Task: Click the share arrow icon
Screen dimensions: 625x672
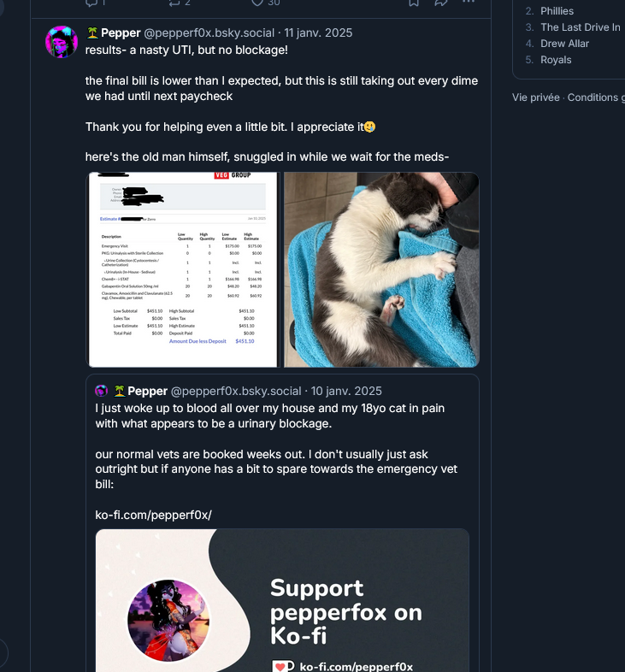Action: 441,3
